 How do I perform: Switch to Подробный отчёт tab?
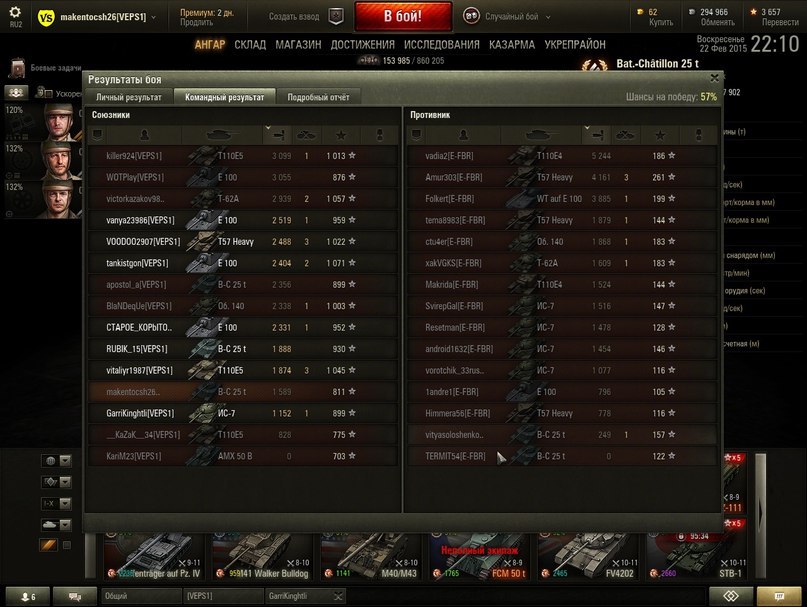(x=318, y=97)
